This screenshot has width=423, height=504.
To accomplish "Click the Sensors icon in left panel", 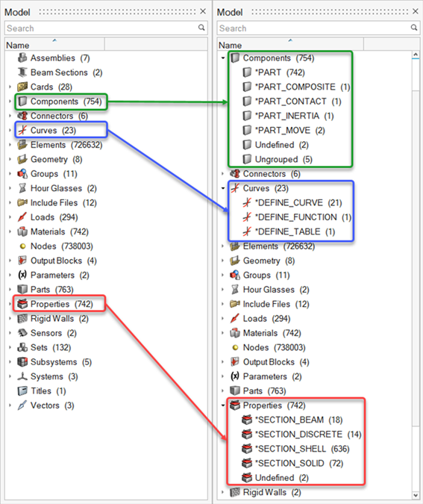I will tap(22, 333).
